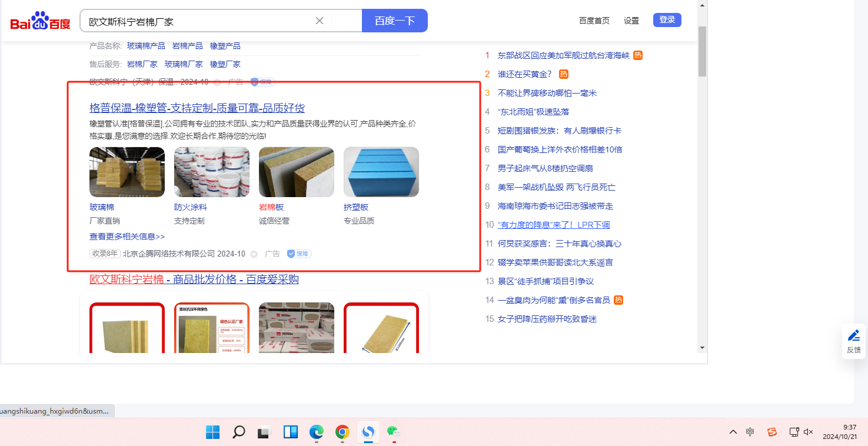The image size is (868, 446).
Task: Open hot search 谁还在买黄金?
Action: tap(525, 74)
